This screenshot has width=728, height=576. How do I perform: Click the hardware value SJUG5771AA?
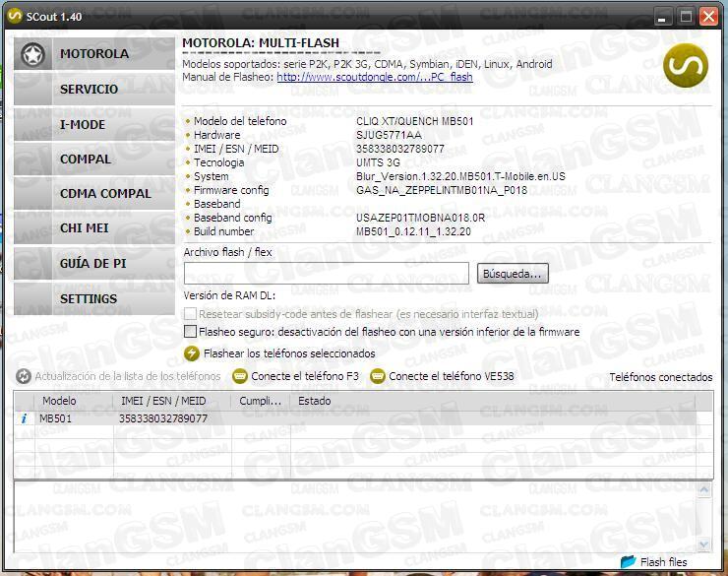point(389,135)
